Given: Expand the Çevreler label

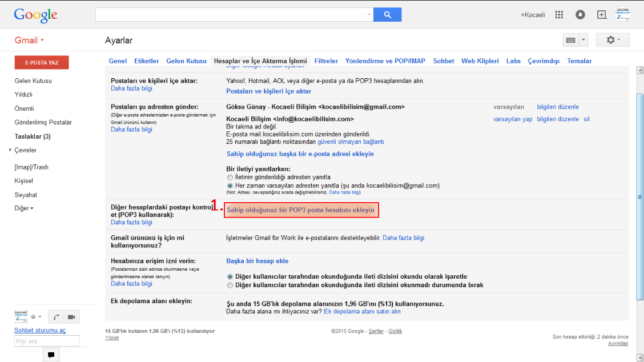Looking at the screenshot, I should (10, 150).
